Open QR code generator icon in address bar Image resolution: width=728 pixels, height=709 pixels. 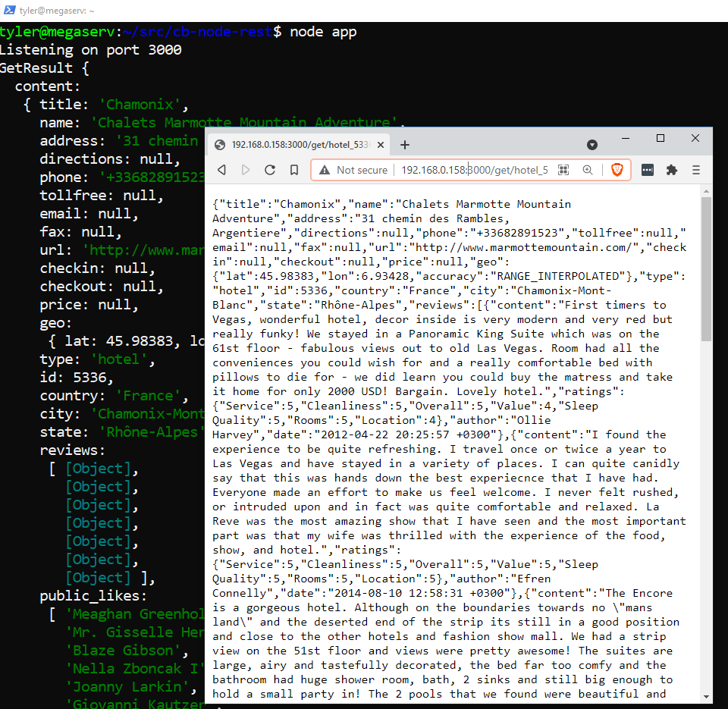(x=563, y=170)
